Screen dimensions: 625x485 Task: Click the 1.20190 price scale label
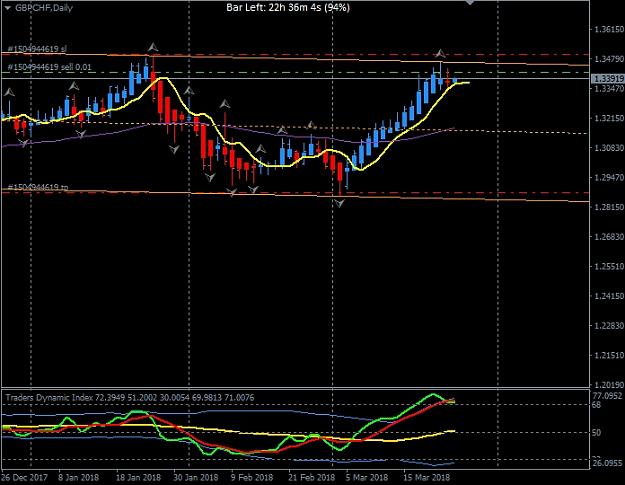(608, 385)
